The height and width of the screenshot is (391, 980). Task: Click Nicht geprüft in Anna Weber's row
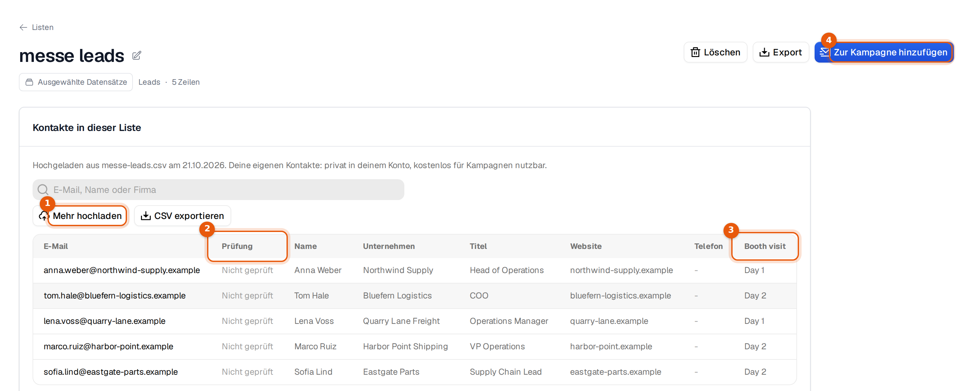tap(247, 270)
